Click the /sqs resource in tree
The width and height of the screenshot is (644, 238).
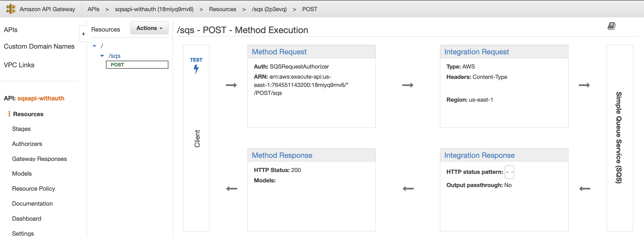point(114,56)
